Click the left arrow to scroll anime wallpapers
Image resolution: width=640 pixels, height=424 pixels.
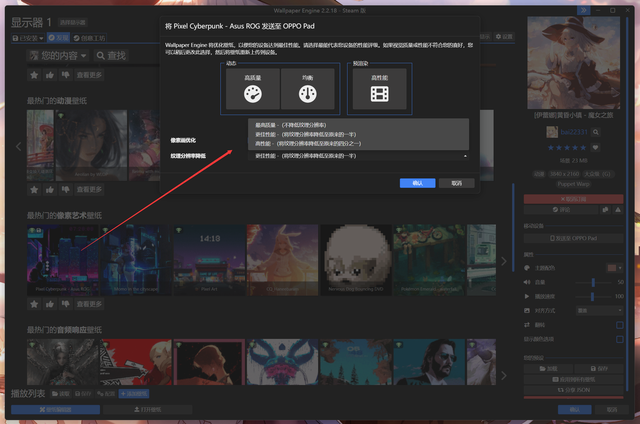pyautogui.click(x=18, y=146)
